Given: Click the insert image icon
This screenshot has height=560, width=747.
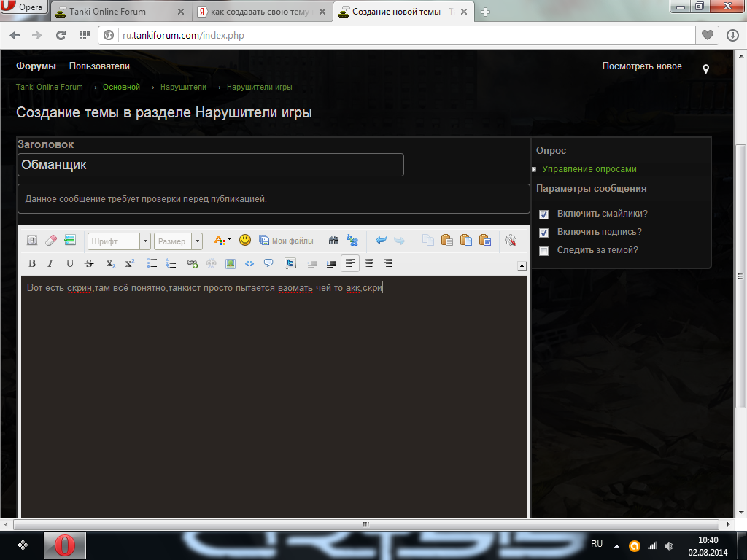Looking at the screenshot, I should coord(230,263).
